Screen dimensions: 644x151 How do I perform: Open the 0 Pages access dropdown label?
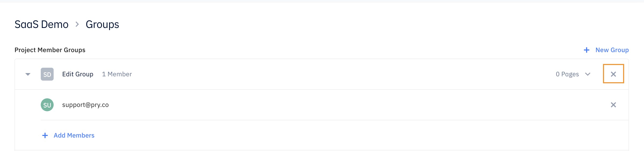click(567, 74)
